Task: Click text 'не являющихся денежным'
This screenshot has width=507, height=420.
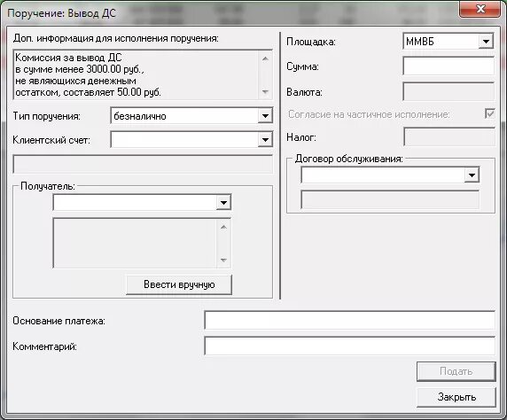Action: tap(75, 81)
